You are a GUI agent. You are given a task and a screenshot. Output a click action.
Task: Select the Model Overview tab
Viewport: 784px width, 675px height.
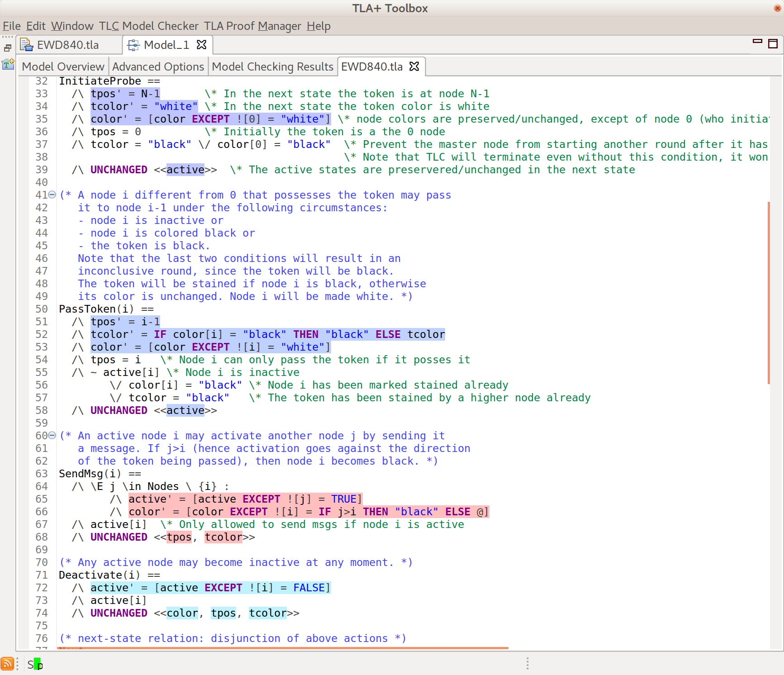62,67
